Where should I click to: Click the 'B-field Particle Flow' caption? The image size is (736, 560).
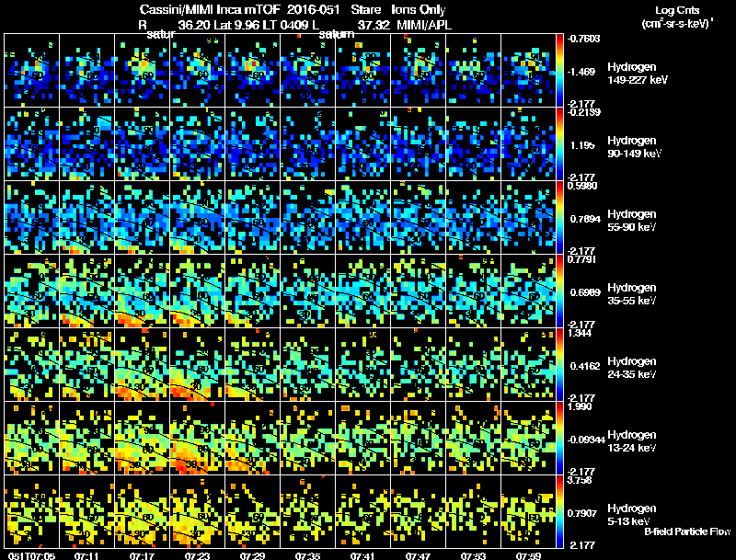(687, 531)
